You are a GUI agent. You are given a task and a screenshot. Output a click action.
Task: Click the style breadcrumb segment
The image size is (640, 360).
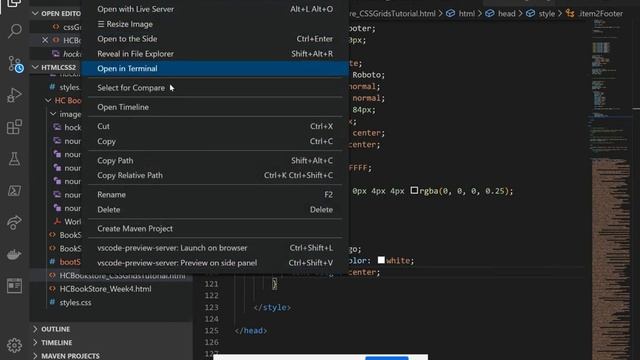tap(547, 13)
